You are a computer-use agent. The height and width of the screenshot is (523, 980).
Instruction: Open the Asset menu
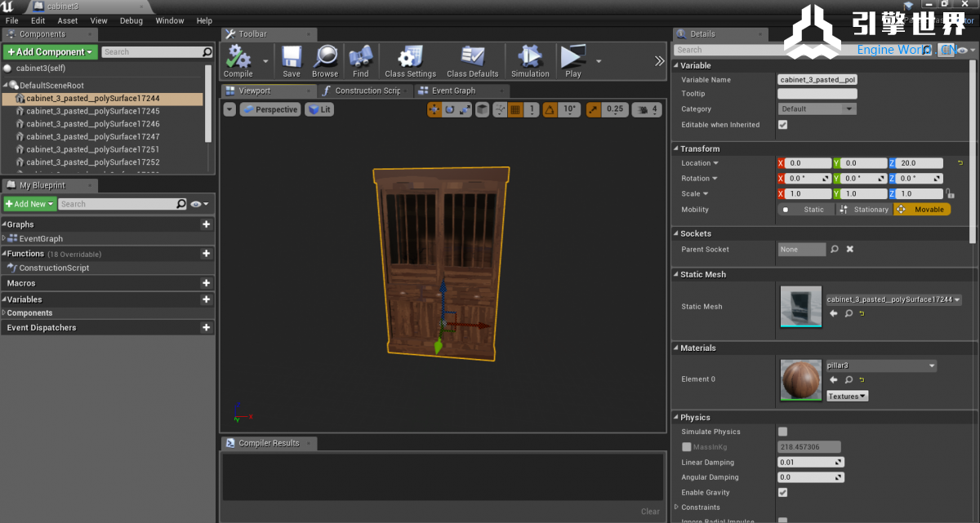68,20
